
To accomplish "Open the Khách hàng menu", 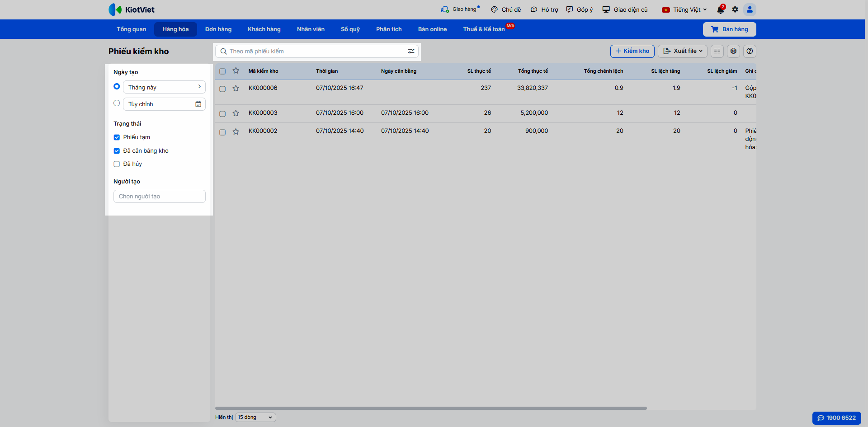I will tap(264, 29).
